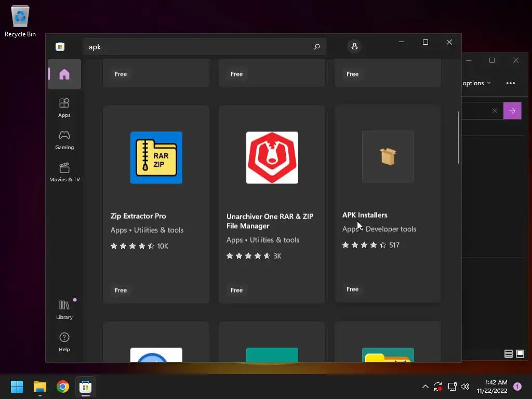Open Zip Extractor Pro app icon

pyautogui.click(x=156, y=157)
